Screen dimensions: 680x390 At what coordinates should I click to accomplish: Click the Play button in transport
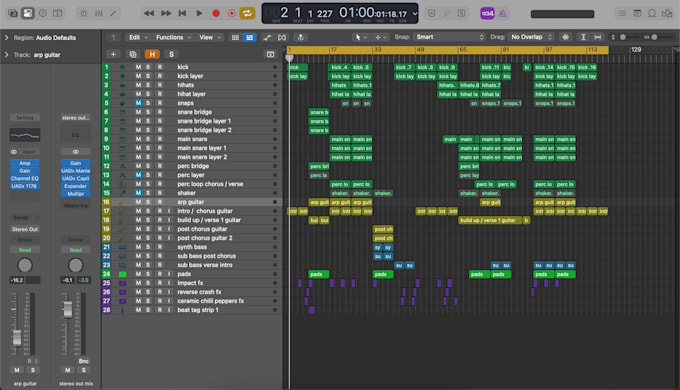point(199,13)
